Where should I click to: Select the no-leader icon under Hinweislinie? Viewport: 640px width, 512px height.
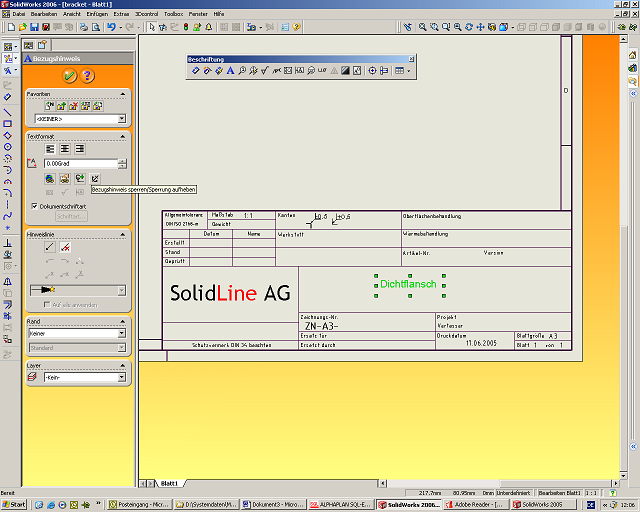65,247
